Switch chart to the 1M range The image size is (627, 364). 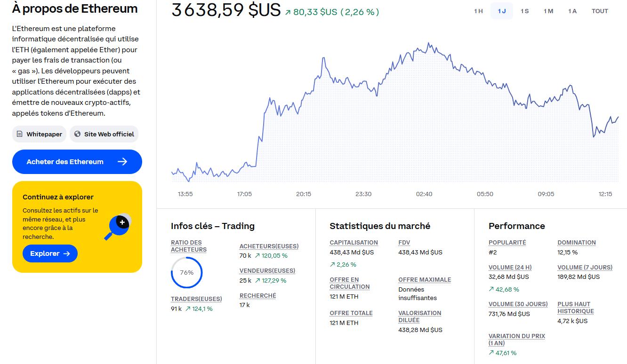tap(548, 11)
